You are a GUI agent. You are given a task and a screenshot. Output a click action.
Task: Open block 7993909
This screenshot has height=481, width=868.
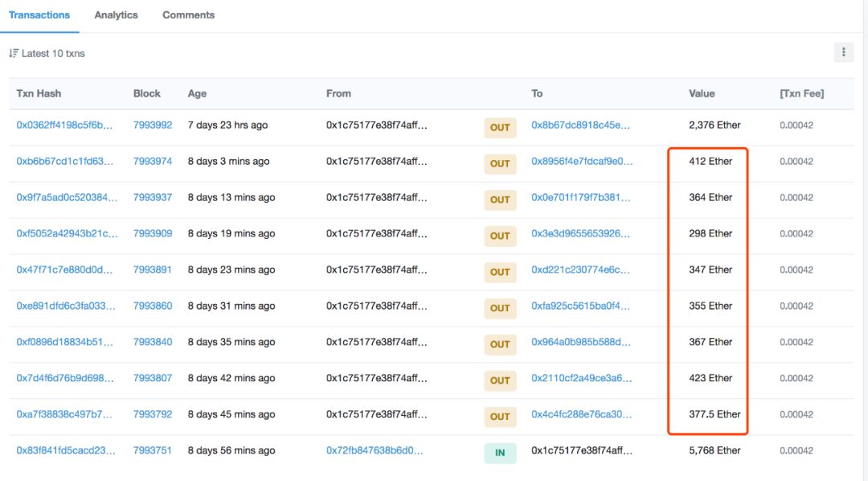(x=153, y=233)
